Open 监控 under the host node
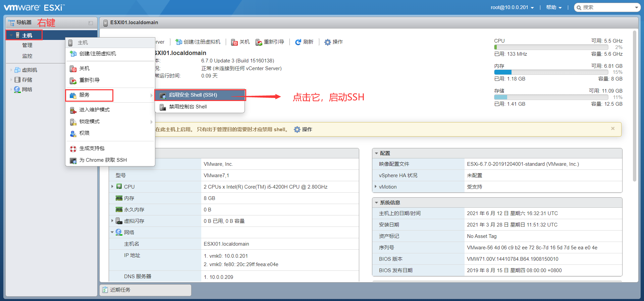644x301 pixels. pyautogui.click(x=28, y=56)
